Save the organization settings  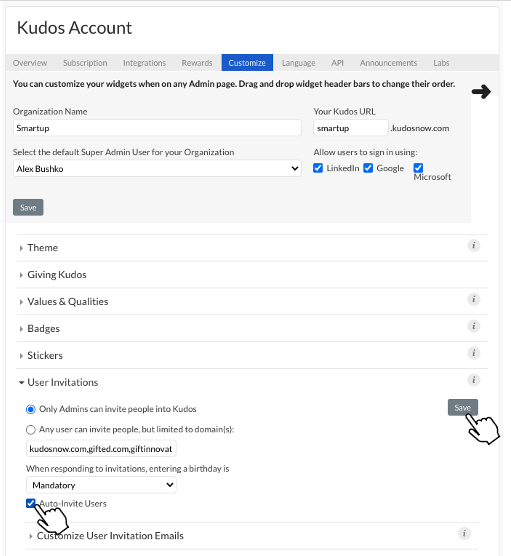pos(28,207)
